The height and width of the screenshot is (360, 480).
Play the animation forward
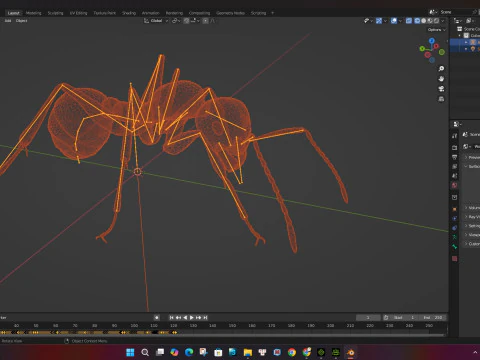(192, 318)
